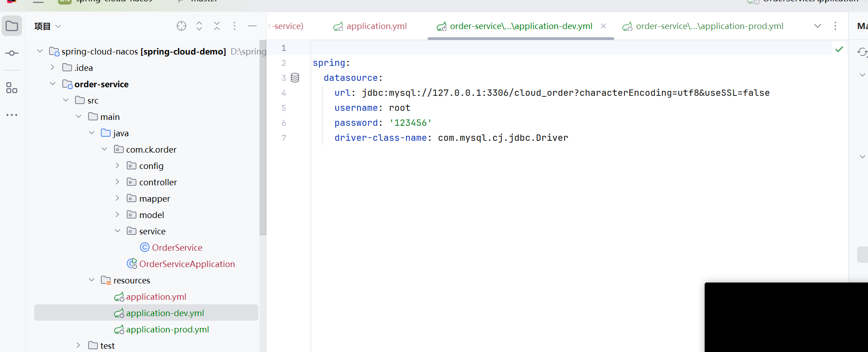Click the password value '123456'
The image size is (868, 352).
point(411,123)
